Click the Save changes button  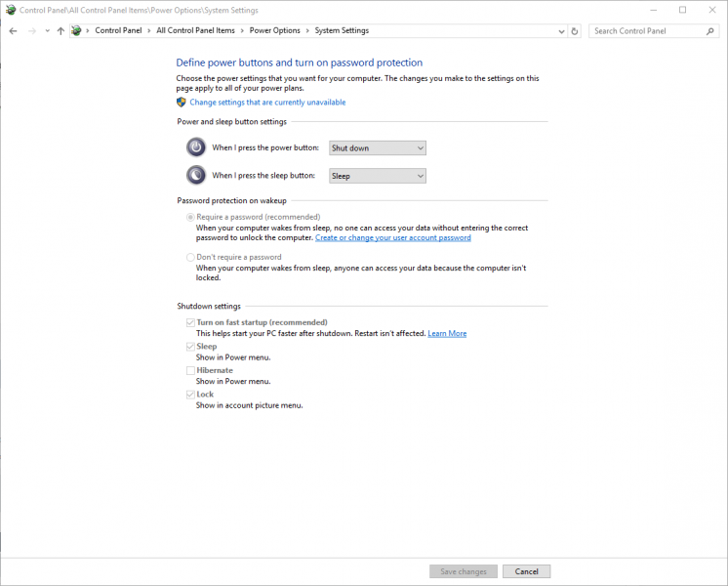tap(464, 571)
